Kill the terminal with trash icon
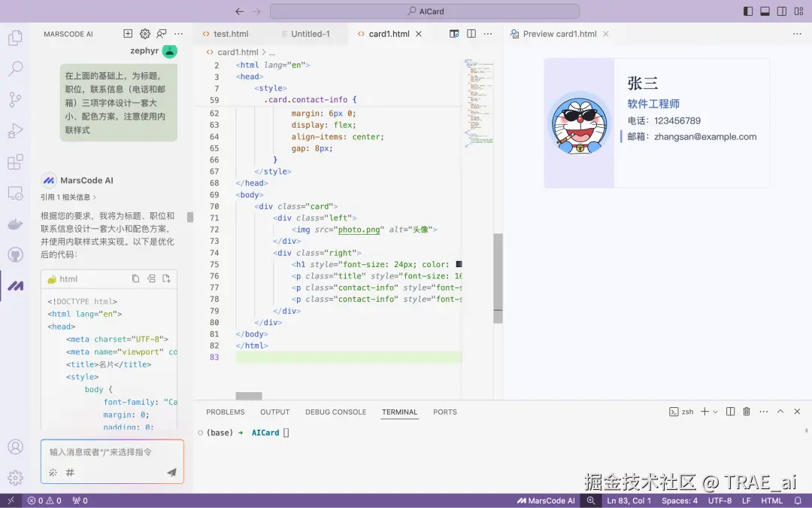812x508 pixels. pos(747,412)
